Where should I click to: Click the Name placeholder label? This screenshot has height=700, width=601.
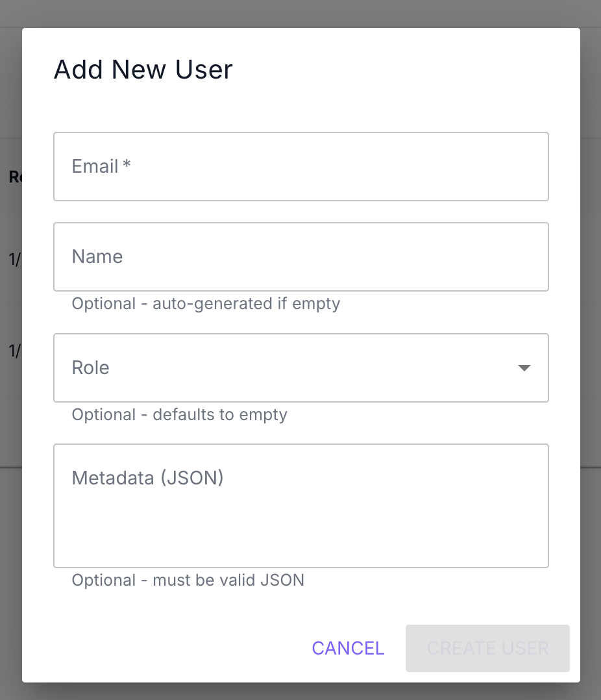point(97,257)
